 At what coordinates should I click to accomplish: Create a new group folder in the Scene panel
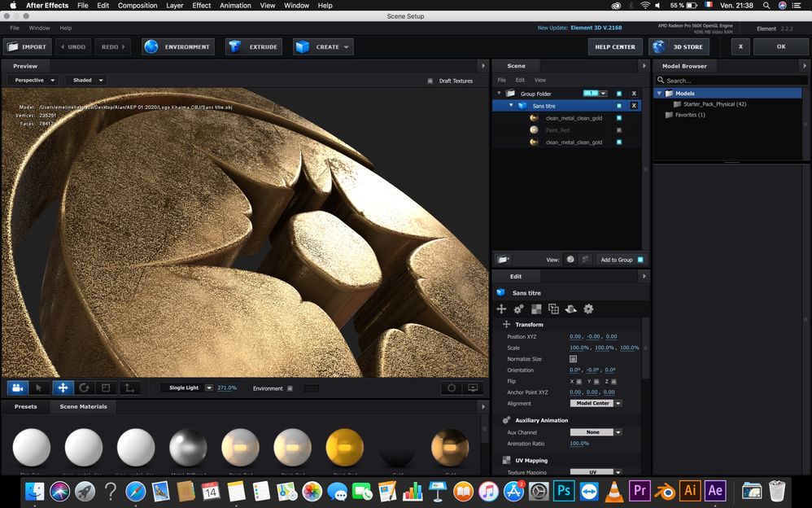tap(504, 259)
